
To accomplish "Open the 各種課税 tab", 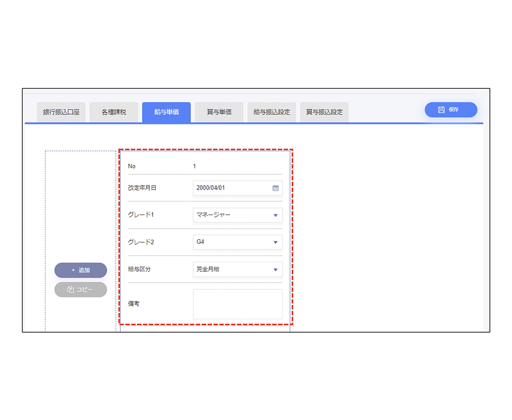I will 113,113.
